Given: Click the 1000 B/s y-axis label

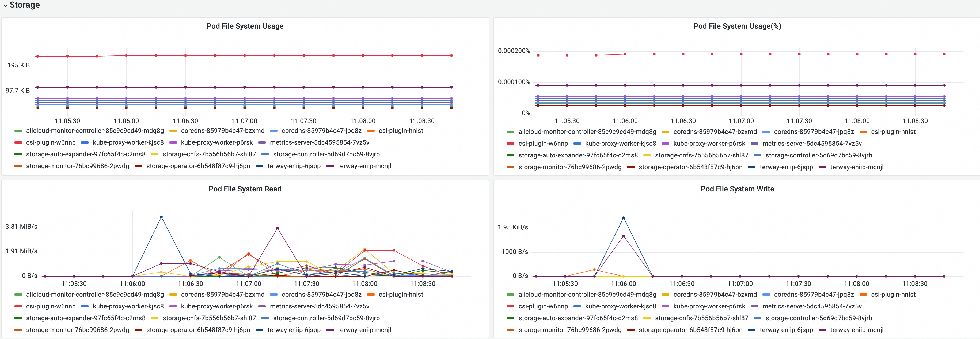Looking at the screenshot, I should (x=515, y=251).
